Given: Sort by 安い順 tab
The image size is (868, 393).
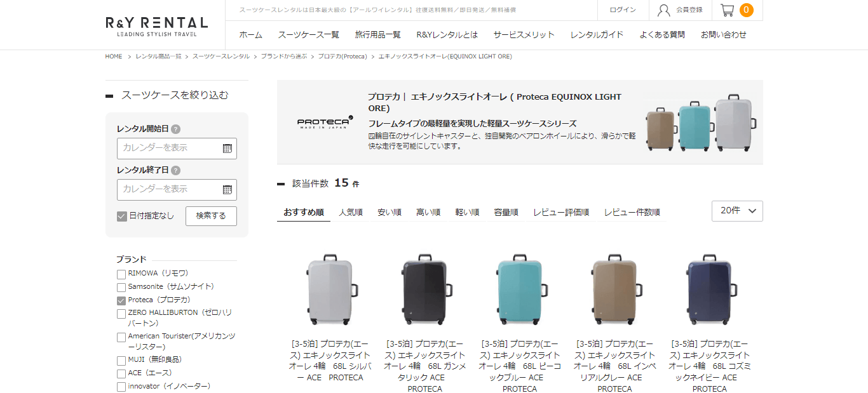Looking at the screenshot, I should tap(390, 212).
